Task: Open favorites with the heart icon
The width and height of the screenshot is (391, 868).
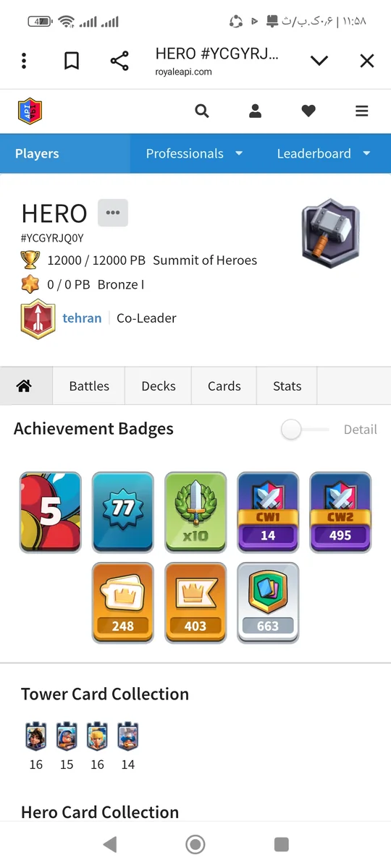Action: tap(308, 111)
